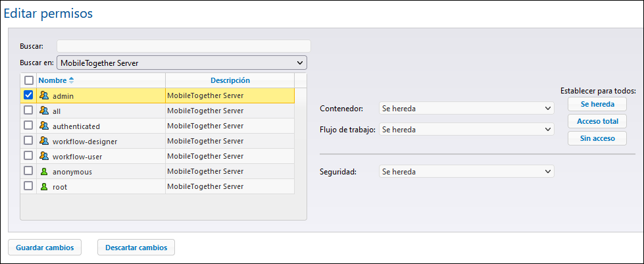Check the anonymous row checkbox

point(28,171)
